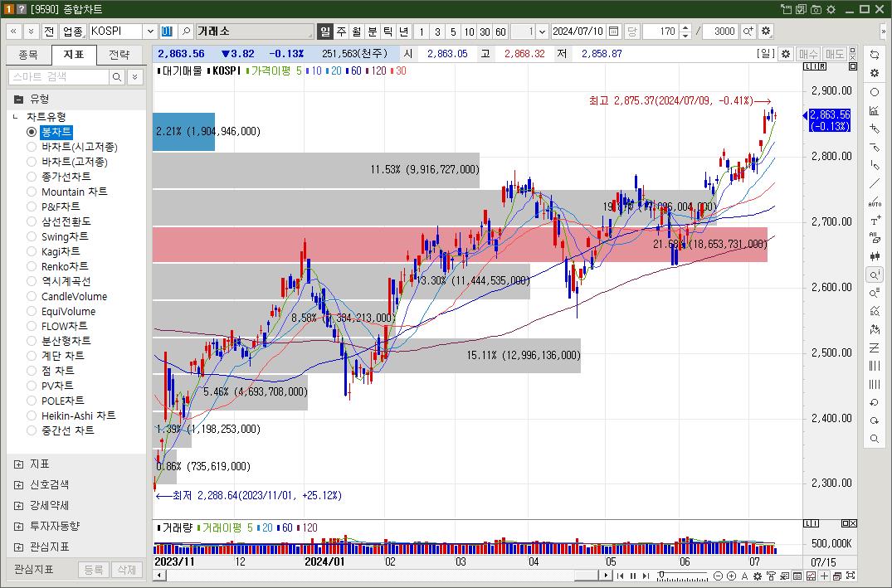Expand the 투자자동향 tree section

tap(19, 527)
